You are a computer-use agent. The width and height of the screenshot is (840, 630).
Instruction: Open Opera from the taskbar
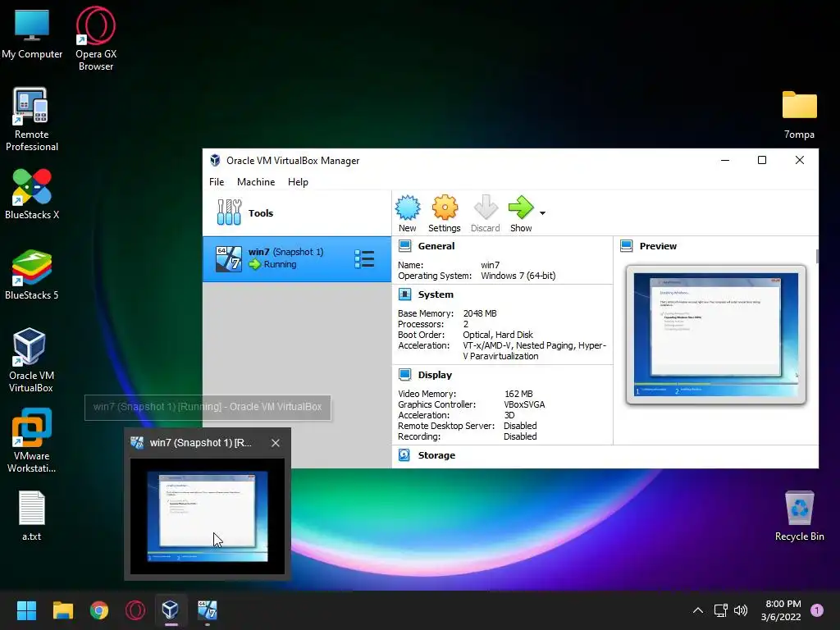tap(135, 610)
